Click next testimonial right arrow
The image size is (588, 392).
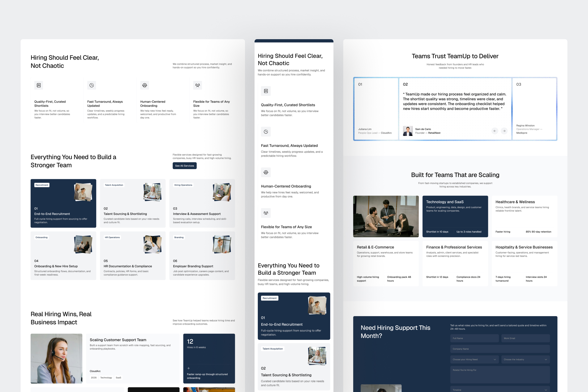tap(504, 131)
